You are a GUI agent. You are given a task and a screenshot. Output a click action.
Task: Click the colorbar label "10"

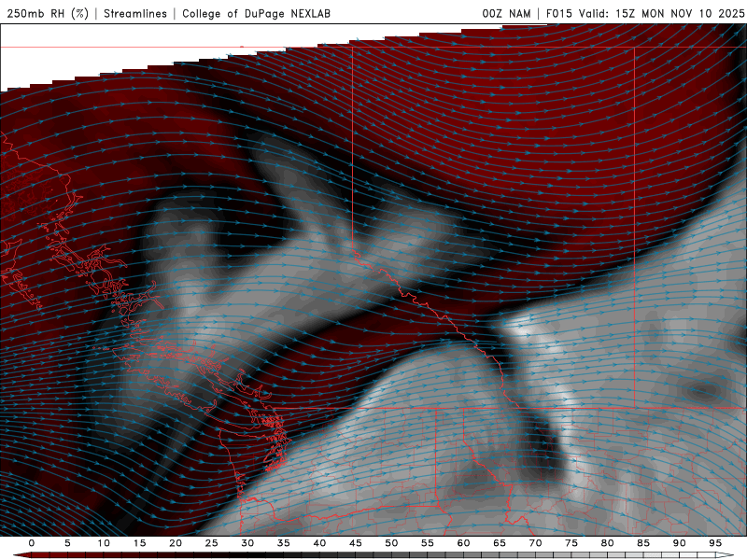104,543
